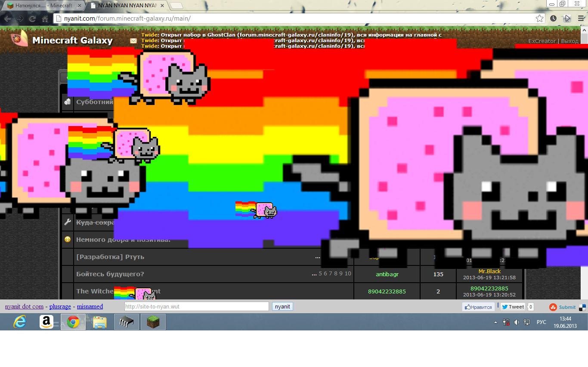Click the Tweet button

(x=513, y=307)
